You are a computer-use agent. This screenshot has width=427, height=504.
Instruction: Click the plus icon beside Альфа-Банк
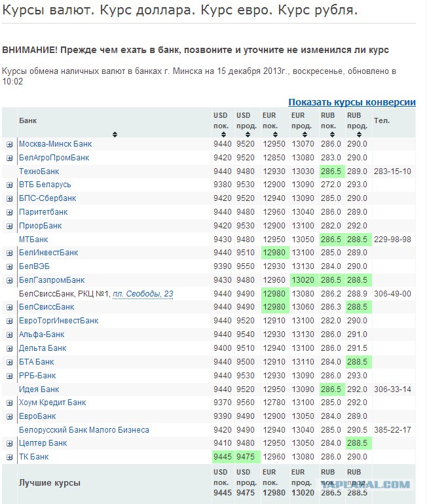click(10, 334)
